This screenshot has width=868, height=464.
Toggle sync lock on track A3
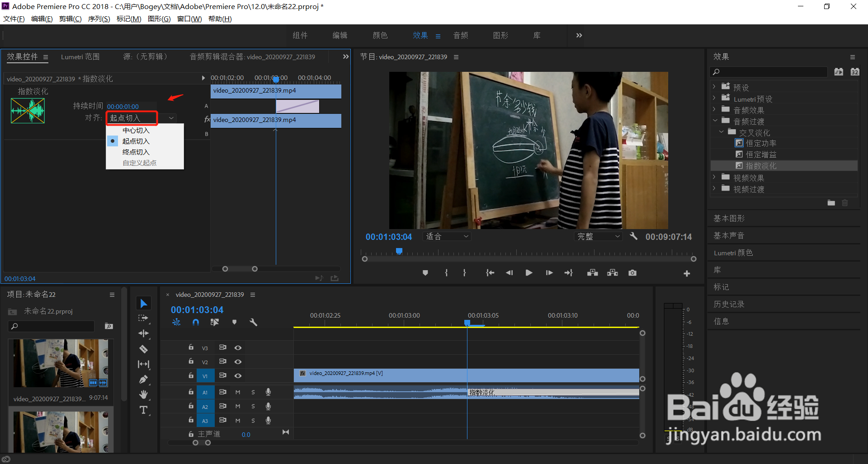[223, 420]
